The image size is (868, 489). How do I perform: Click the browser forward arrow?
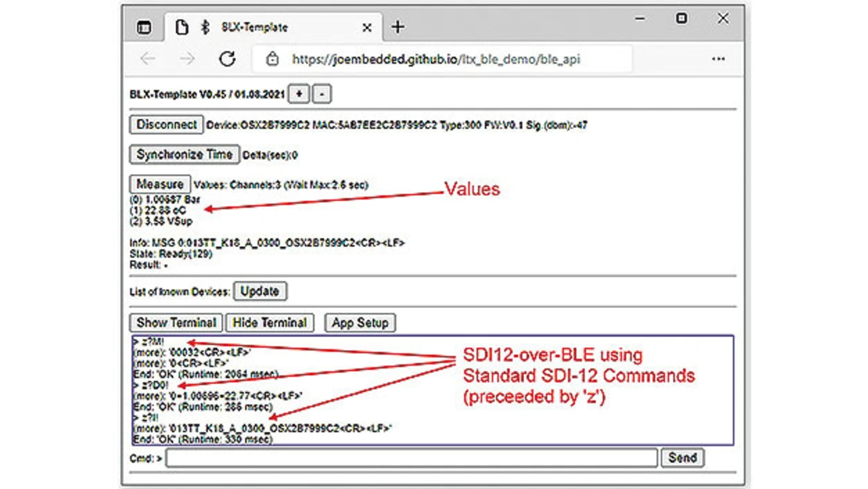tap(187, 59)
